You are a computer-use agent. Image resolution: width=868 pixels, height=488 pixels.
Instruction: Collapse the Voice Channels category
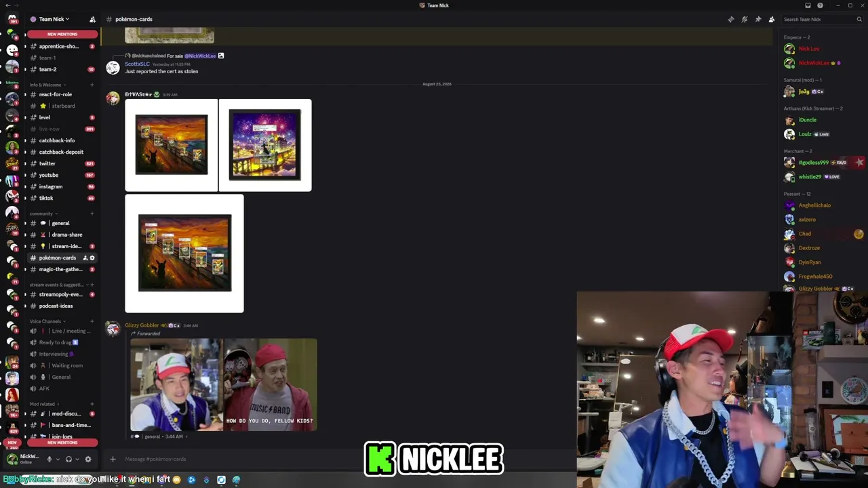[x=47, y=321]
